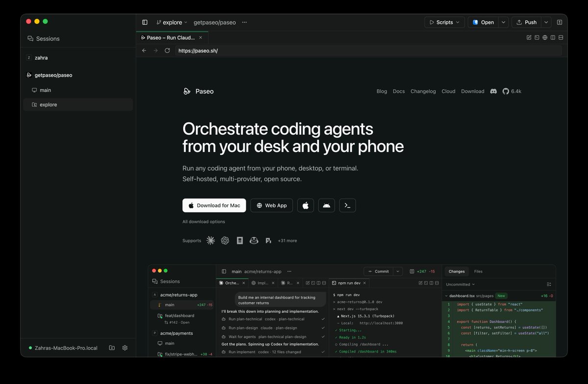Go back in the embedded browser
Viewport: 588px width, 384px height.
[x=144, y=50]
